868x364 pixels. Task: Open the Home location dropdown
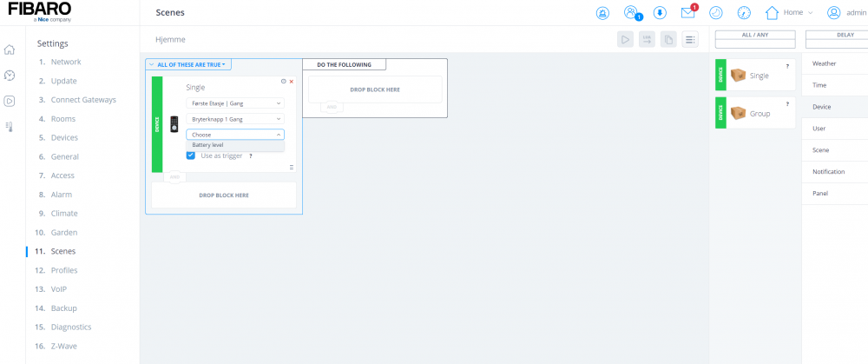click(789, 13)
